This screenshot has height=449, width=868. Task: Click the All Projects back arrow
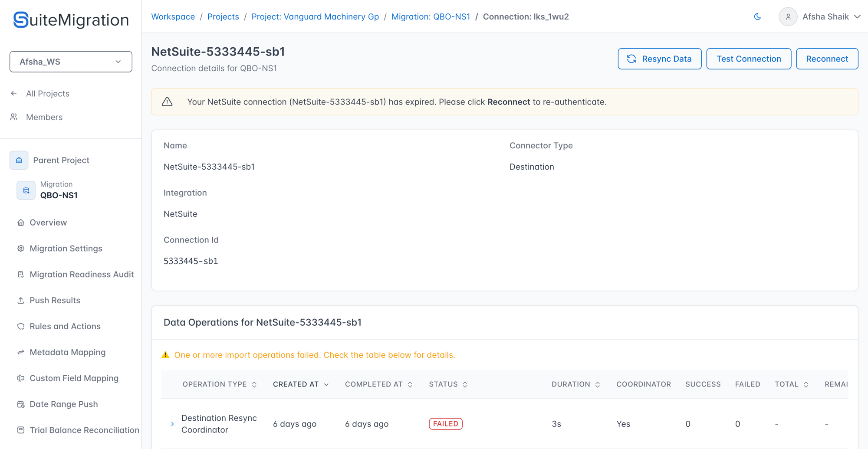point(14,93)
